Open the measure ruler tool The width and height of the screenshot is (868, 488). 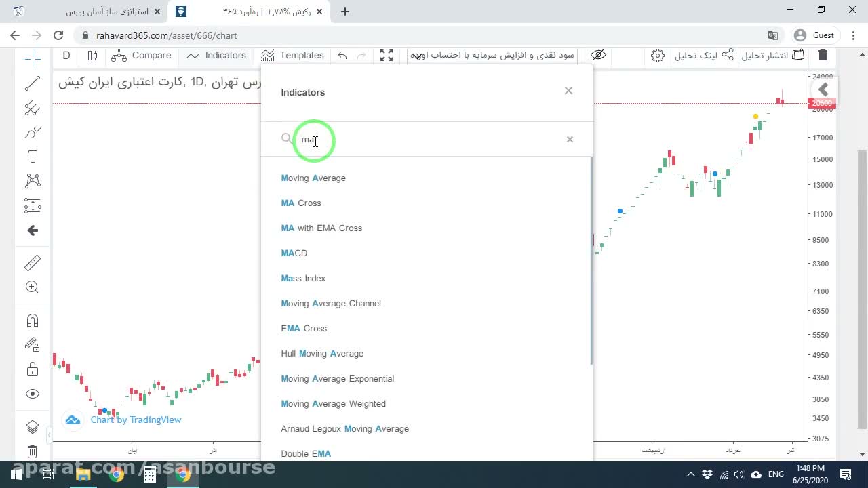click(x=33, y=262)
